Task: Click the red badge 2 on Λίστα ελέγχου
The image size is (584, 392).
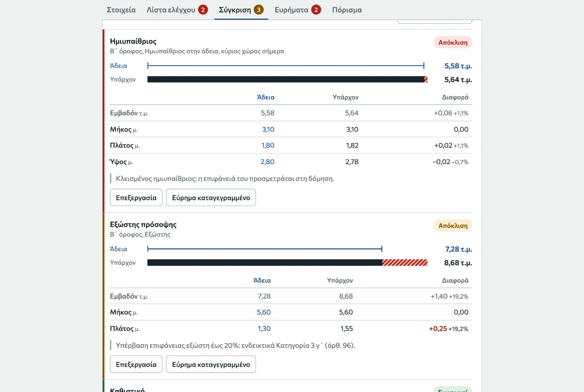Action: [x=203, y=10]
